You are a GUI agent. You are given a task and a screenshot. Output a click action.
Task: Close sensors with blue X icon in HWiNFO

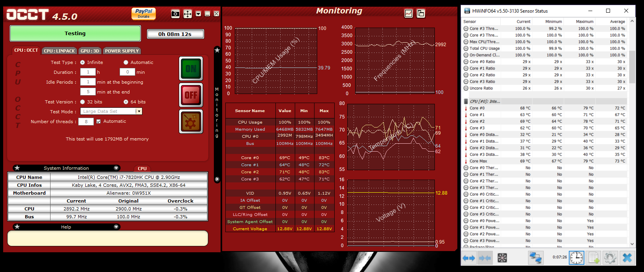pyautogui.click(x=627, y=258)
